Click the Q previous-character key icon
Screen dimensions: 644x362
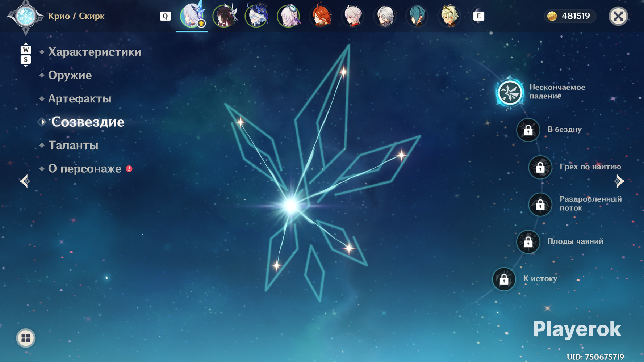click(165, 16)
